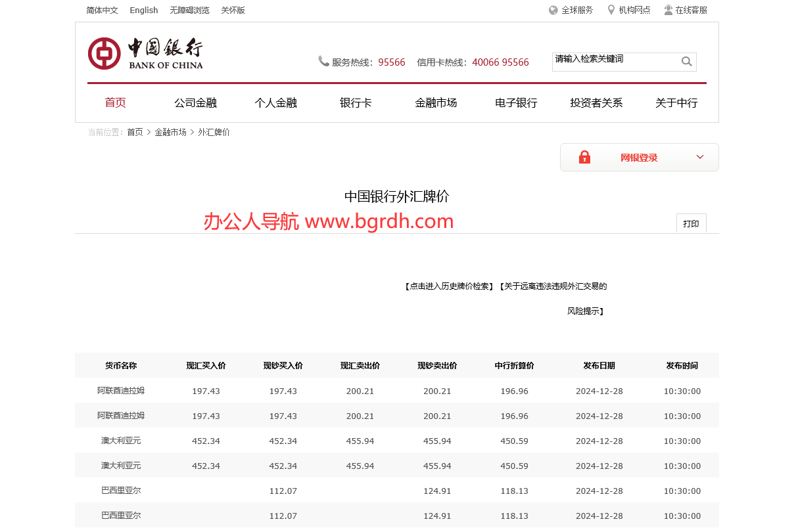Image resolution: width=796 pixels, height=532 pixels.
Task: Click the phone icon beside 服务热线
Action: [x=323, y=60]
